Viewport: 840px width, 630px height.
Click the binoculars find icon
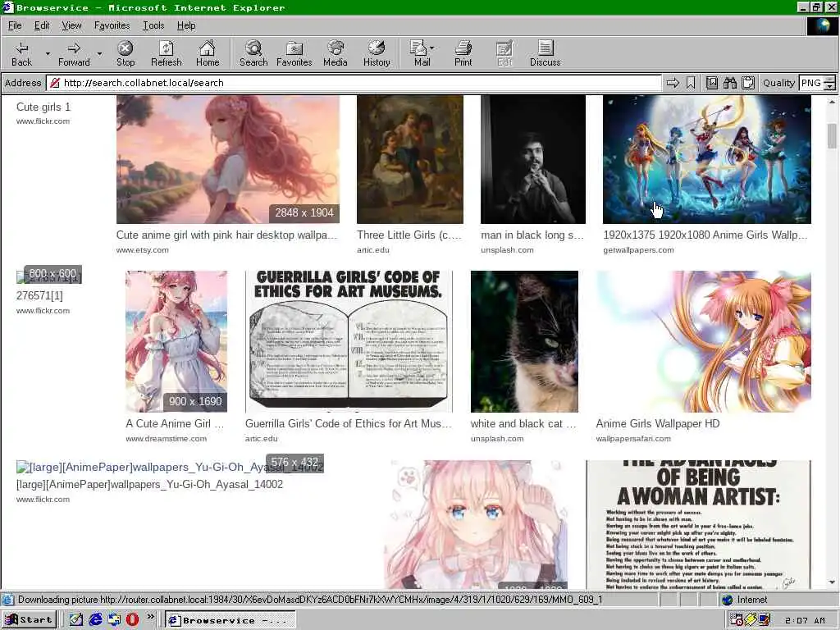click(729, 83)
